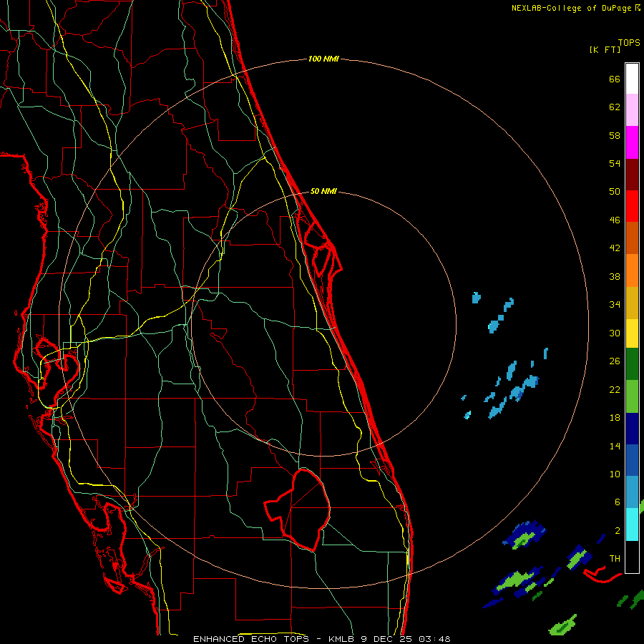
Task: Click the "03:48" timestamp in the caption
Action: coord(434,639)
